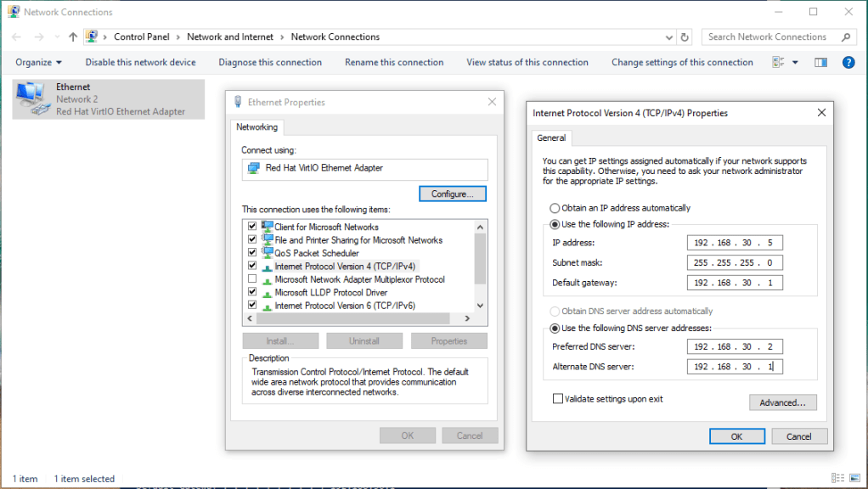Select Obtain an IP address automatically
The height and width of the screenshot is (489, 868).
[555, 208]
